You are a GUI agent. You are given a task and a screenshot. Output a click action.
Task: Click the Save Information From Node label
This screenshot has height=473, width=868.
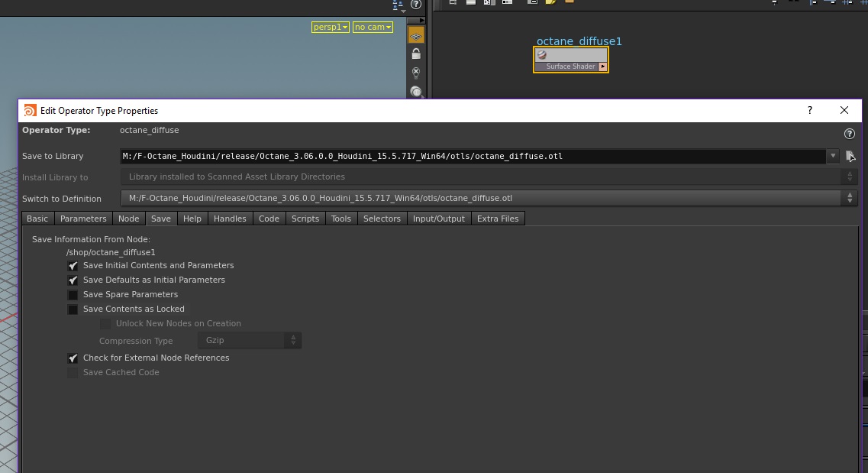[92, 239]
